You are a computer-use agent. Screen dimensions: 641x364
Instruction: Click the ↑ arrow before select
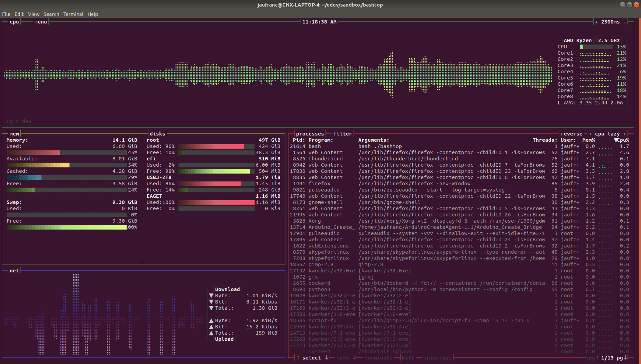click(x=298, y=358)
